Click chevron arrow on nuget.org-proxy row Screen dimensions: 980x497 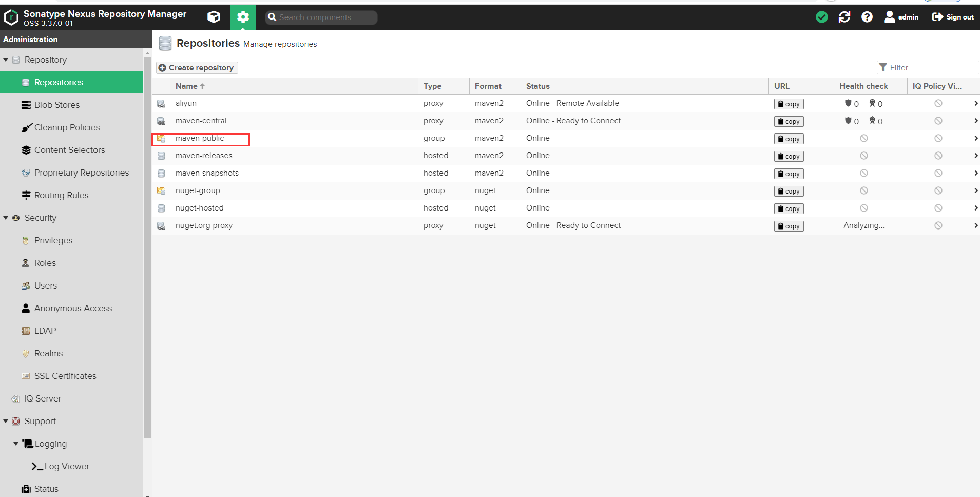(x=975, y=225)
